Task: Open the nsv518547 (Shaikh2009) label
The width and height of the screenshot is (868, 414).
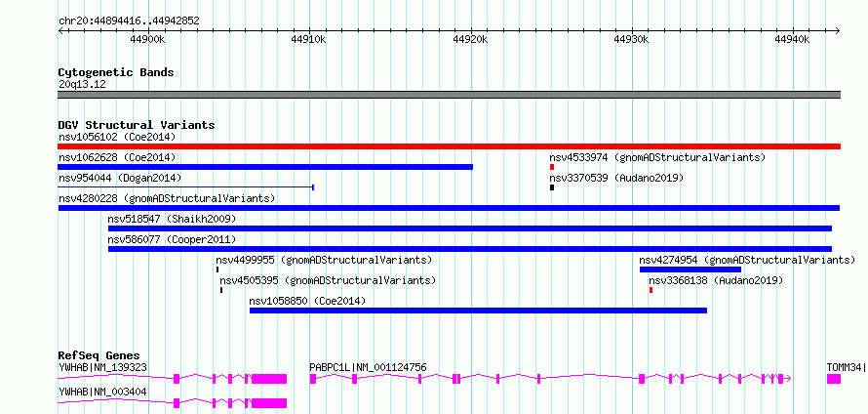Action: [x=173, y=219]
